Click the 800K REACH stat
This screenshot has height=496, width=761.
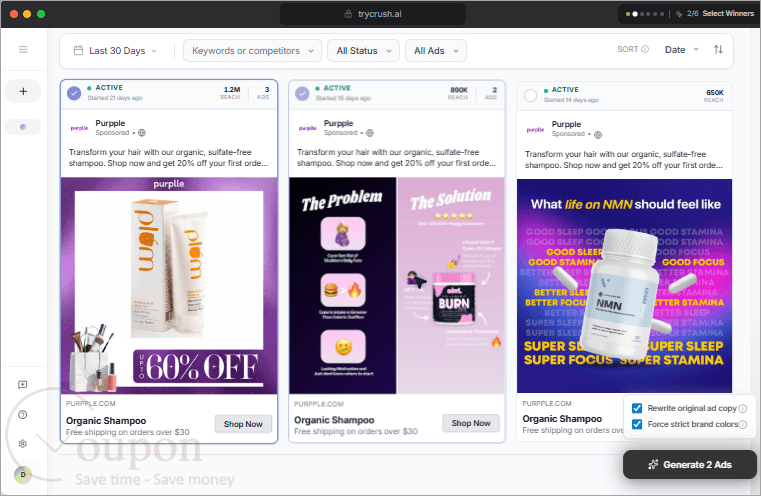[459, 93]
